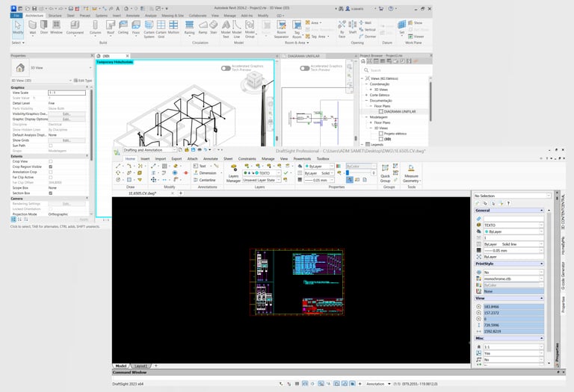Select the Shaft opening tool
This screenshot has height=392, width=574.
pyautogui.click(x=353, y=28)
